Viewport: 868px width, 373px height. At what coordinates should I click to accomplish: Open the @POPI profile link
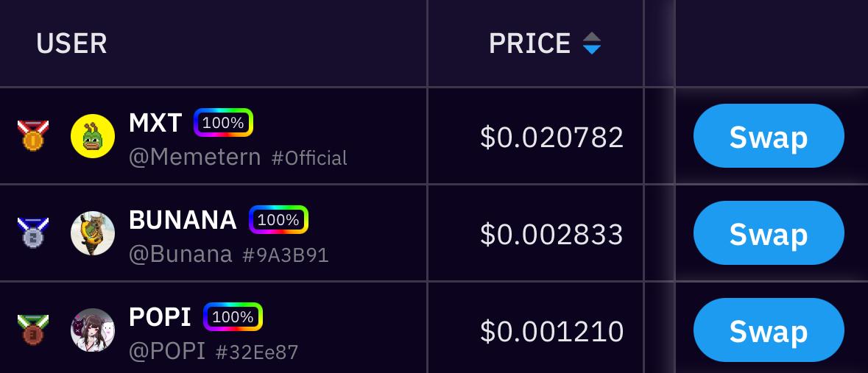(167, 352)
